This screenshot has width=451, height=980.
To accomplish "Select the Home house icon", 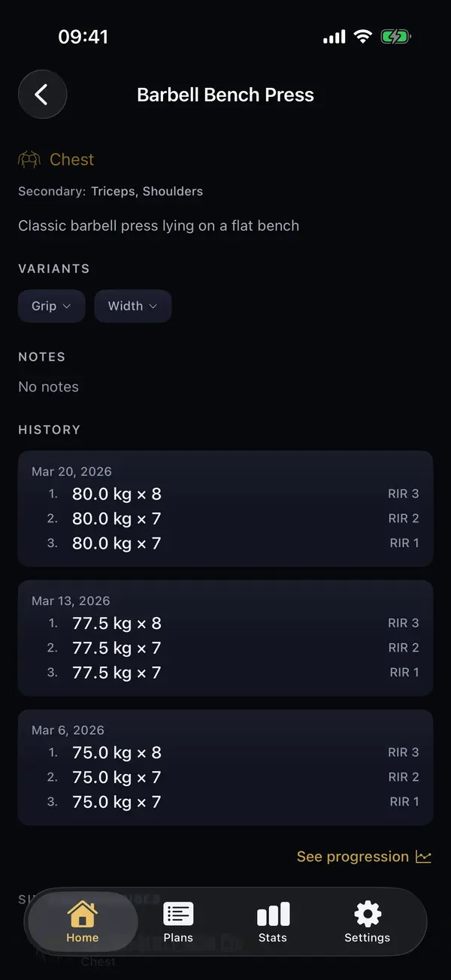I will (82, 913).
